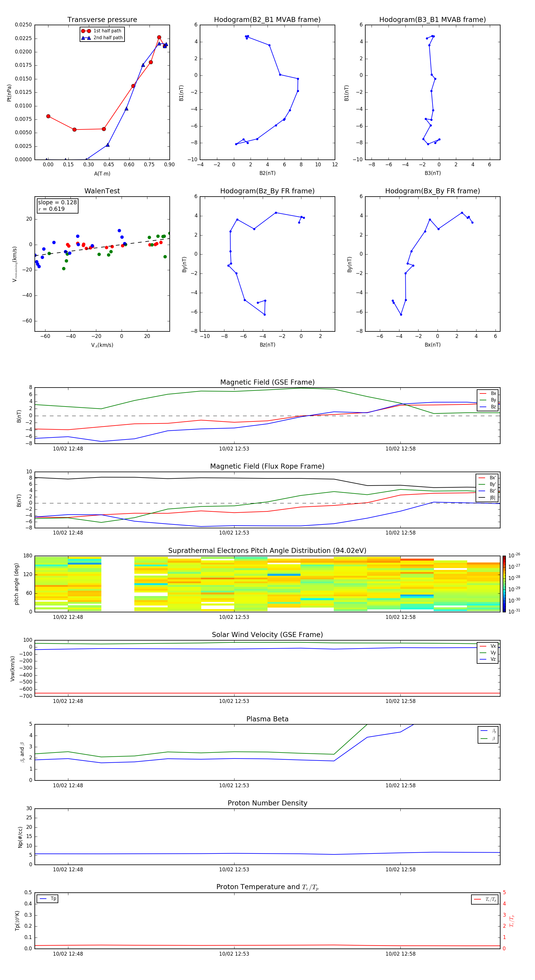
Task: Select the By legend entry in GSE Frame plot
Action: click(x=488, y=400)
